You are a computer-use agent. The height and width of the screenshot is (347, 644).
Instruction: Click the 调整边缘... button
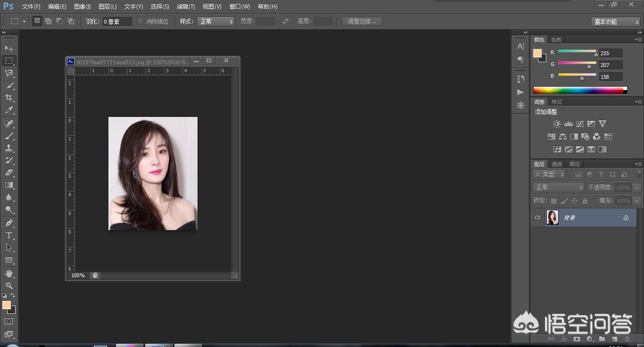point(362,21)
